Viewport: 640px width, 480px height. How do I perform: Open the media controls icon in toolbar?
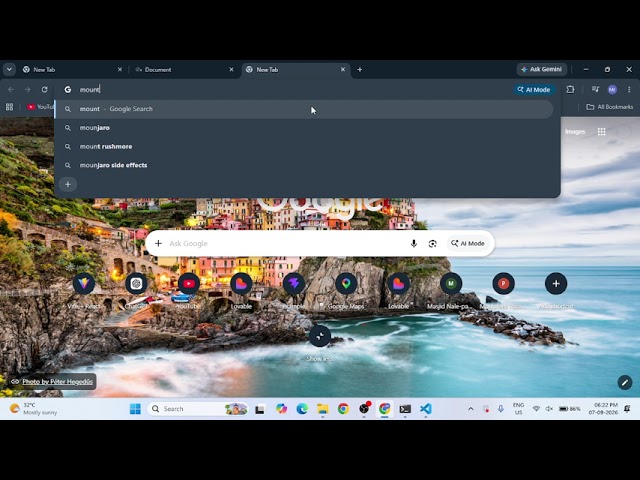tap(595, 89)
